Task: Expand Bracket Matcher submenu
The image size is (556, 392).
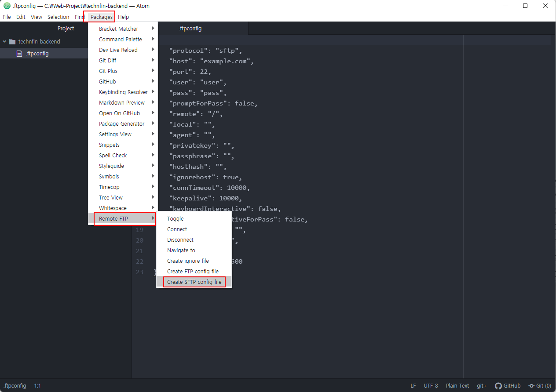Action: (123, 29)
